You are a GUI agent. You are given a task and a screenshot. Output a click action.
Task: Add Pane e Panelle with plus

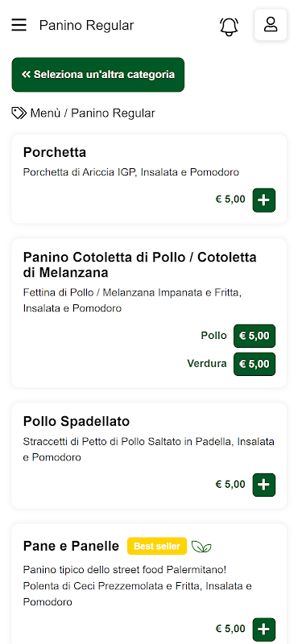tap(264, 630)
